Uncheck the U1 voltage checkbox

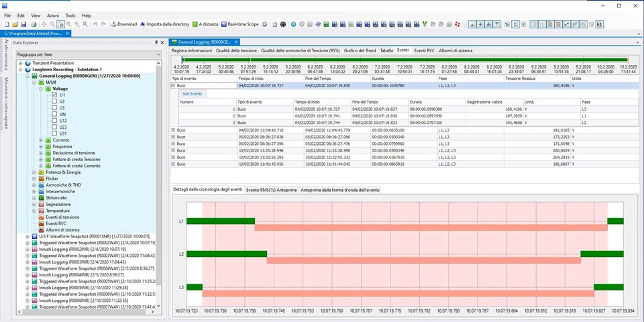point(54,95)
